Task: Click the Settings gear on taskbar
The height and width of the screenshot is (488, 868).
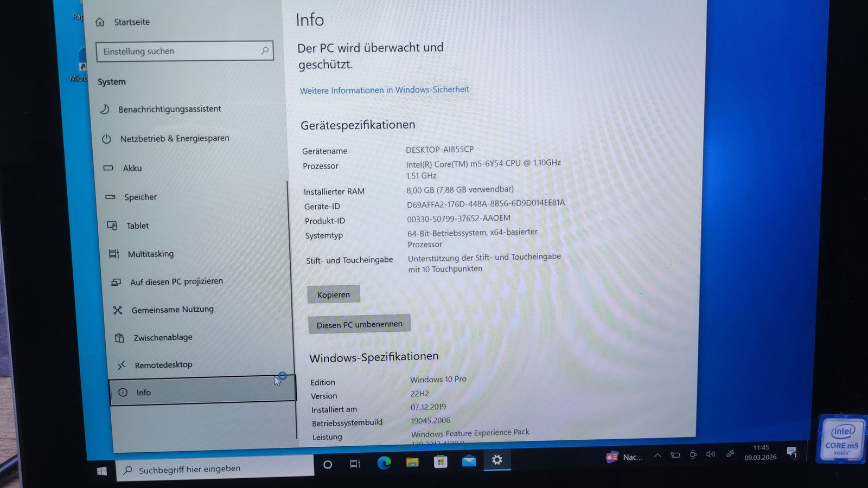Action: (x=497, y=460)
